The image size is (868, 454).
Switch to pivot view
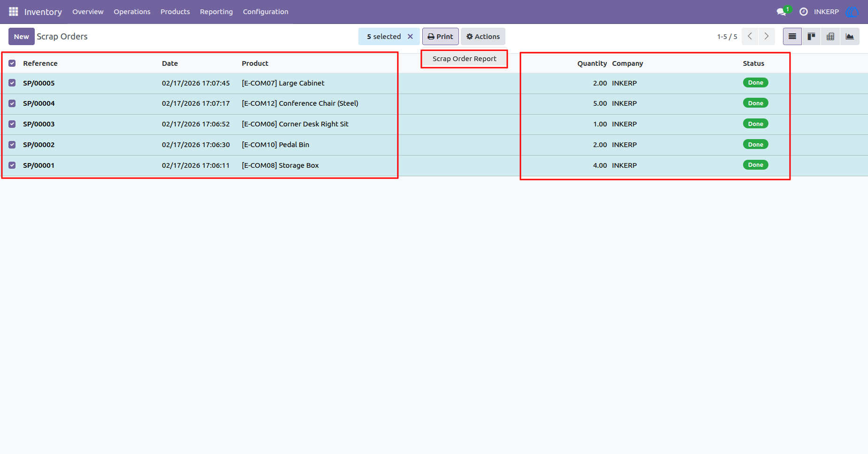(x=830, y=37)
